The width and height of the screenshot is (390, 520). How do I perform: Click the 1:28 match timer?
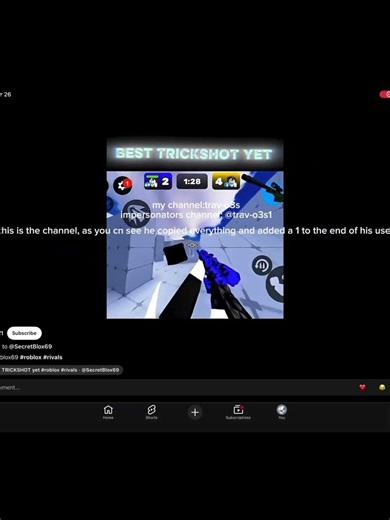[x=192, y=182]
